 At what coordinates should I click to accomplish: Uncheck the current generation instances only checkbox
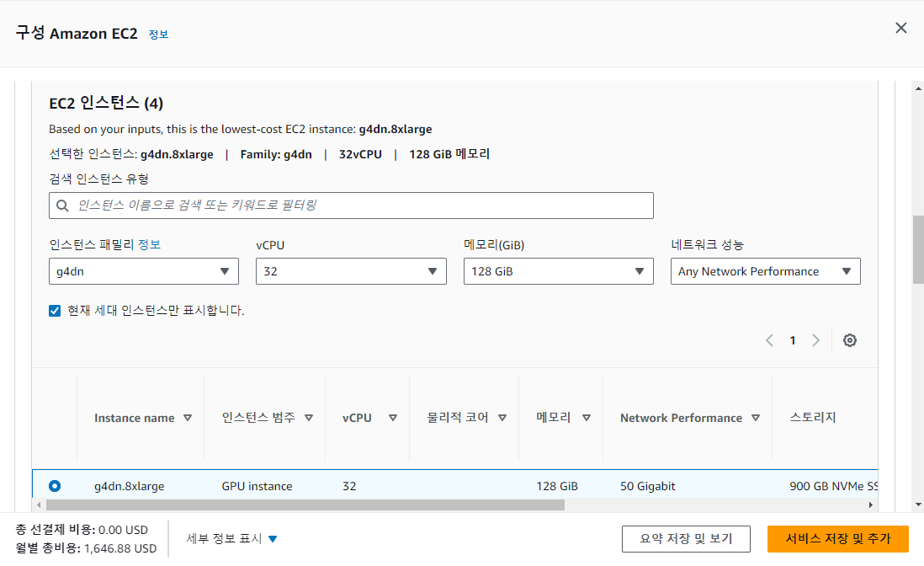coord(55,311)
